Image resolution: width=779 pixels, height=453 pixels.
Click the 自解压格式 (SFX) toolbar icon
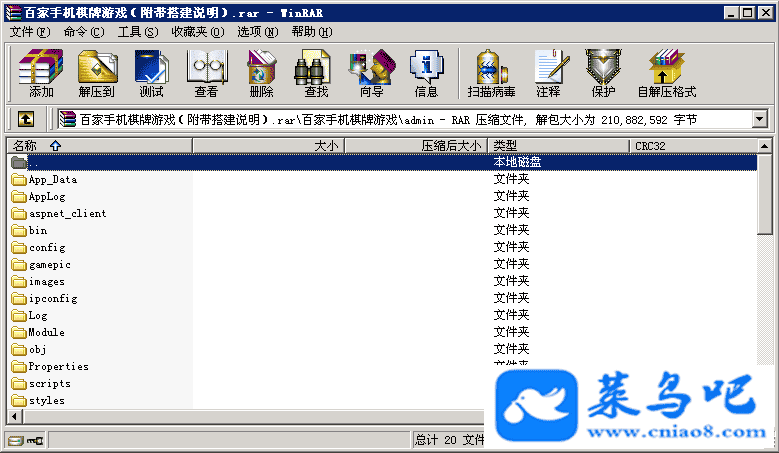pyautogui.click(x=667, y=73)
